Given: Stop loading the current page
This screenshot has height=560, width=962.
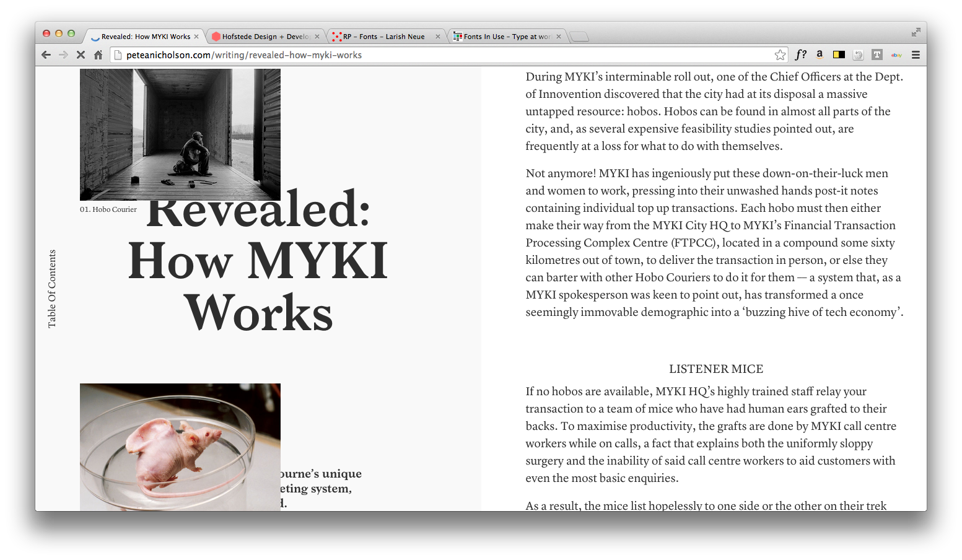Looking at the screenshot, I should pyautogui.click(x=81, y=55).
